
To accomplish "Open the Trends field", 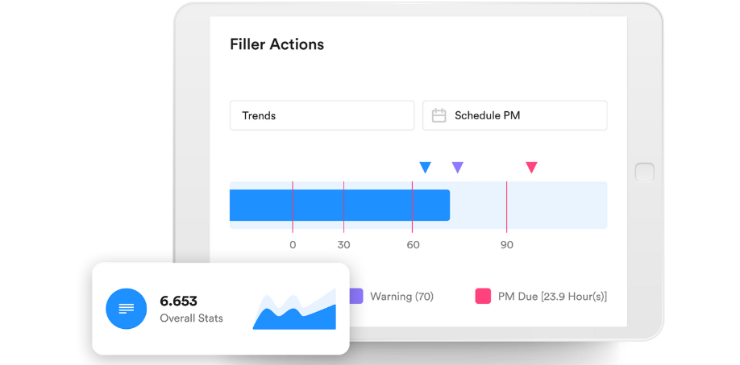I will pyautogui.click(x=322, y=115).
